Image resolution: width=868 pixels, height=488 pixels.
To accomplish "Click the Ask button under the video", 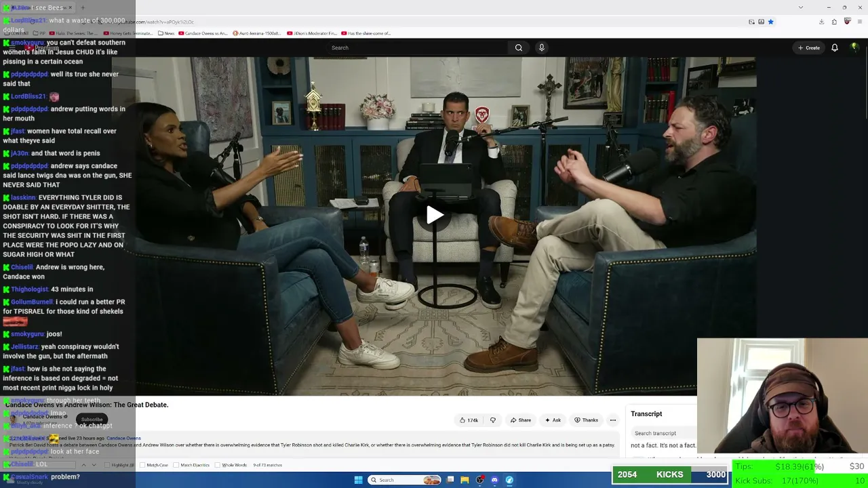I will 553,420.
